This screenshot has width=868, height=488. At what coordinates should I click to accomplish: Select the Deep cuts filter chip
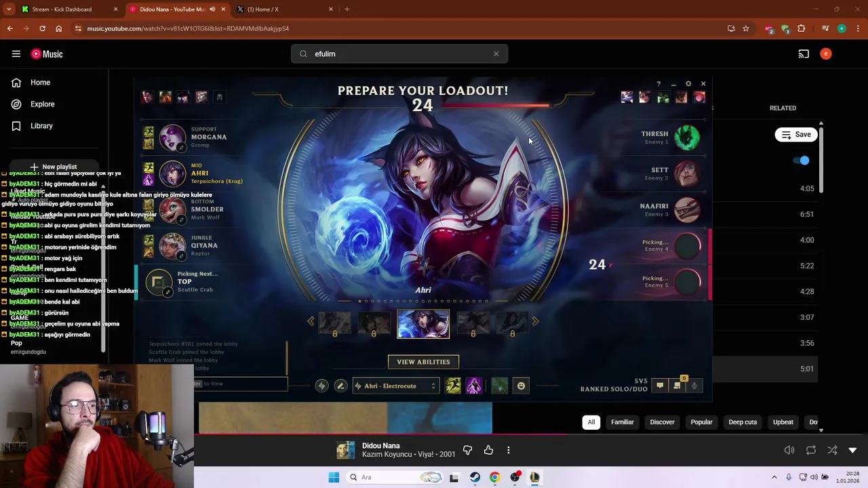point(743,422)
